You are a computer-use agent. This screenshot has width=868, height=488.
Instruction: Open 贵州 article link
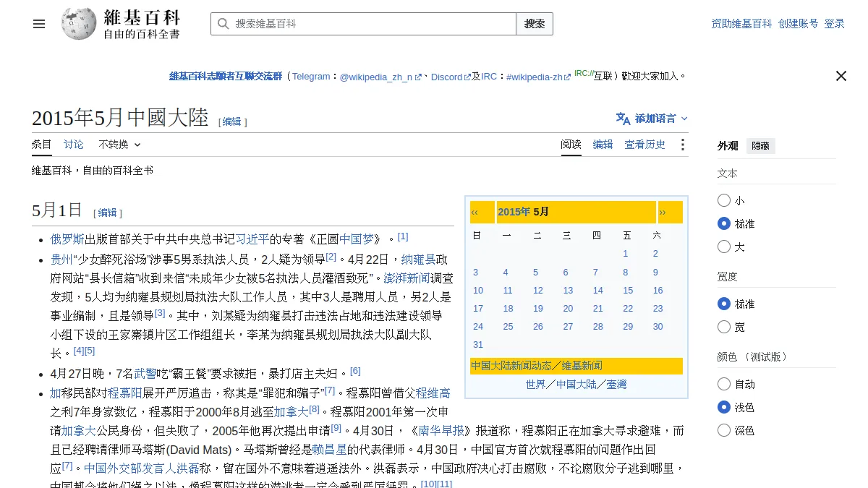click(61, 259)
